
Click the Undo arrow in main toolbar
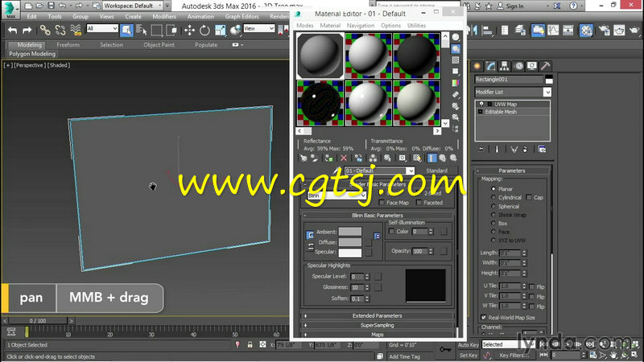click(13, 30)
